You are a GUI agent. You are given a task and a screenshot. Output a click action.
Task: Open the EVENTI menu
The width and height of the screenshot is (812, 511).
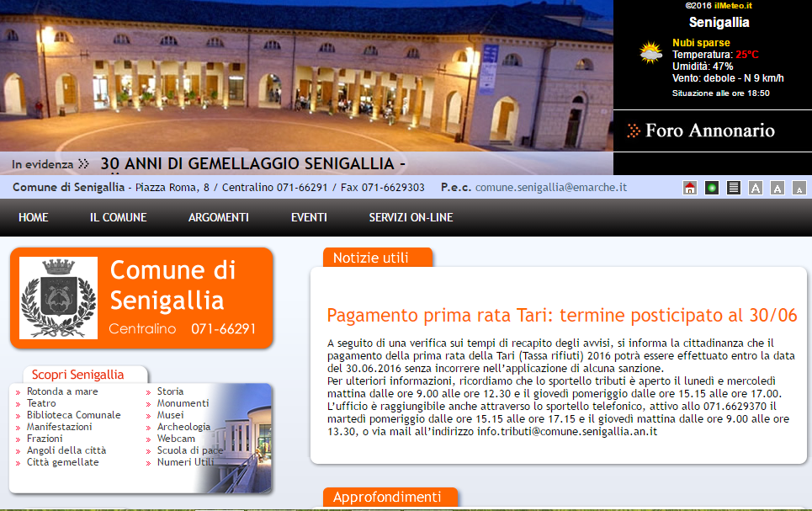coord(309,218)
